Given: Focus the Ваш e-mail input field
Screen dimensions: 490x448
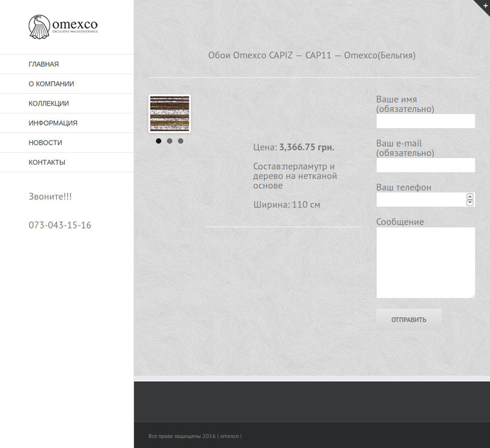Looking at the screenshot, I should click(x=426, y=165).
